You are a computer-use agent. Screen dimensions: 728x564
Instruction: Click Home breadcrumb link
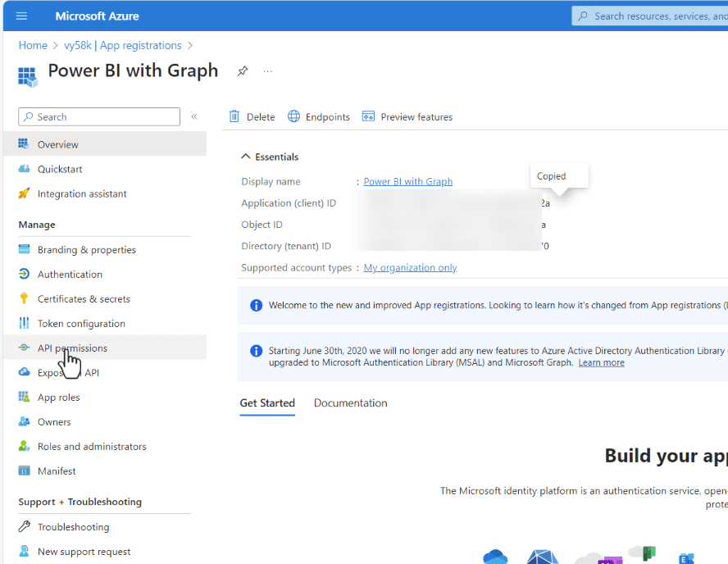33,45
